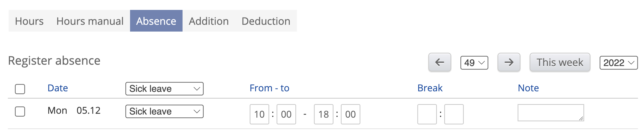Open the header Sick leave dropdown
644x132 pixels.
point(164,89)
